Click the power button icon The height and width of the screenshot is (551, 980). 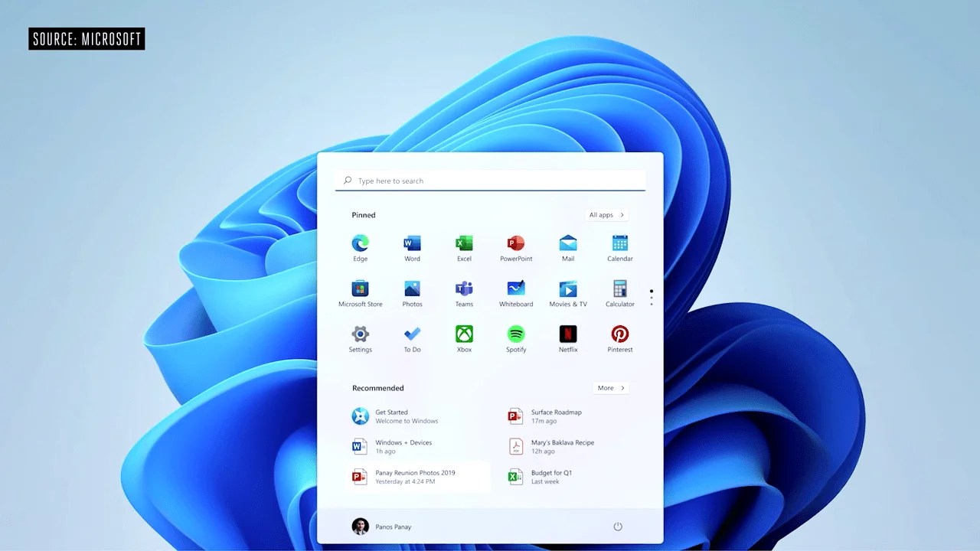[618, 527]
